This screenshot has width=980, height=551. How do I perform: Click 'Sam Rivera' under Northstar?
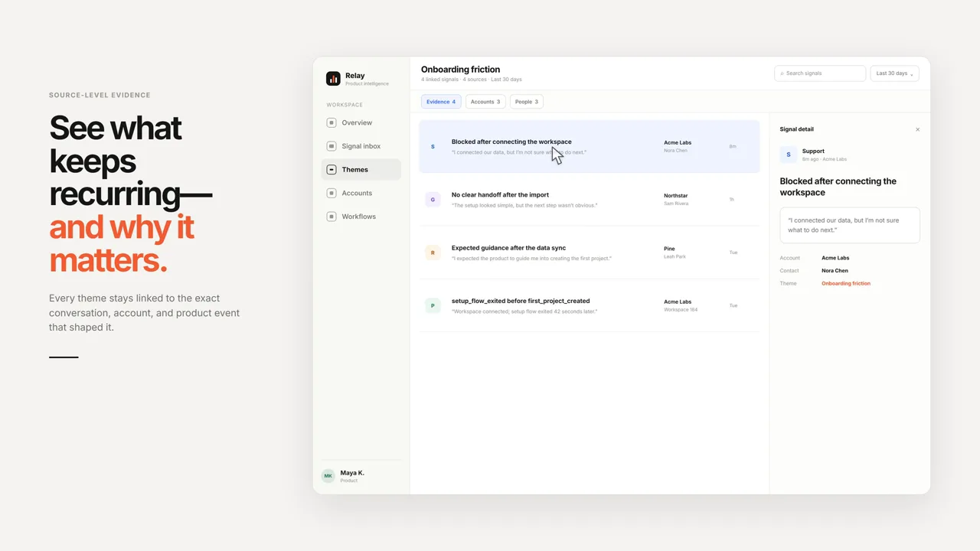(x=676, y=204)
